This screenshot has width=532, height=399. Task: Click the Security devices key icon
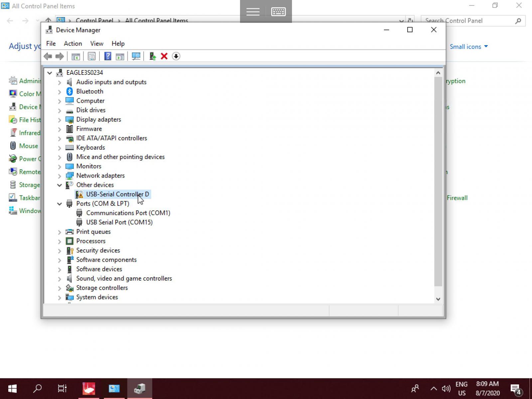pos(70,250)
